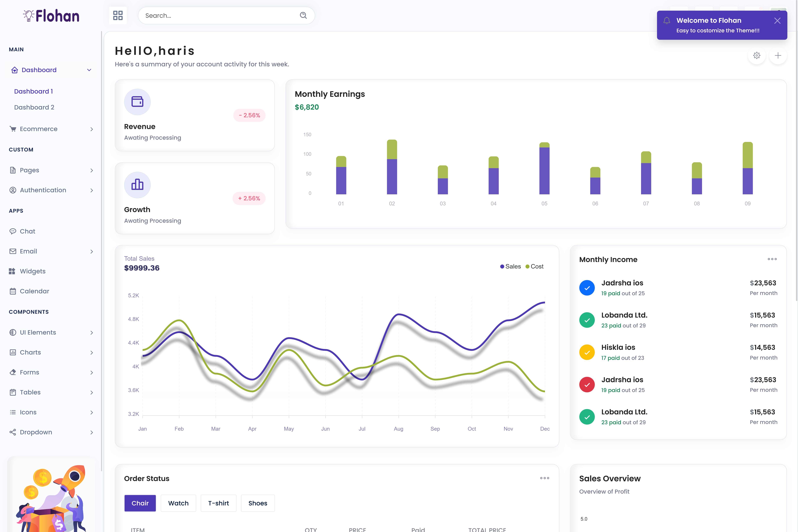Click into the Search input field

coord(217,15)
